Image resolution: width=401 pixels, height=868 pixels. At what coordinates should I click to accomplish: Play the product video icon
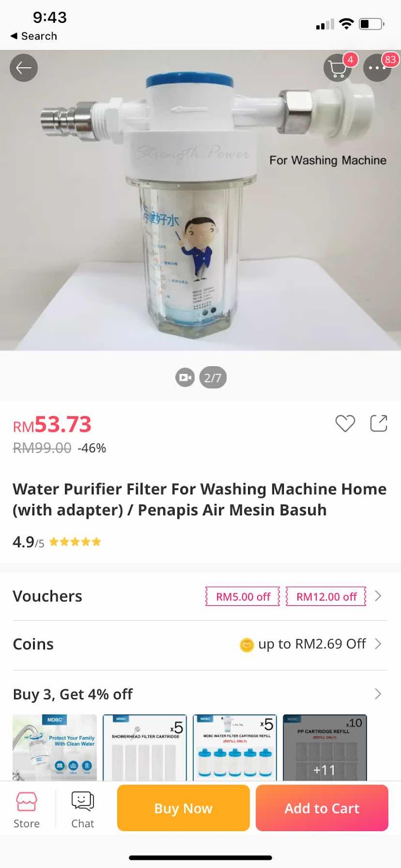(185, 378)
